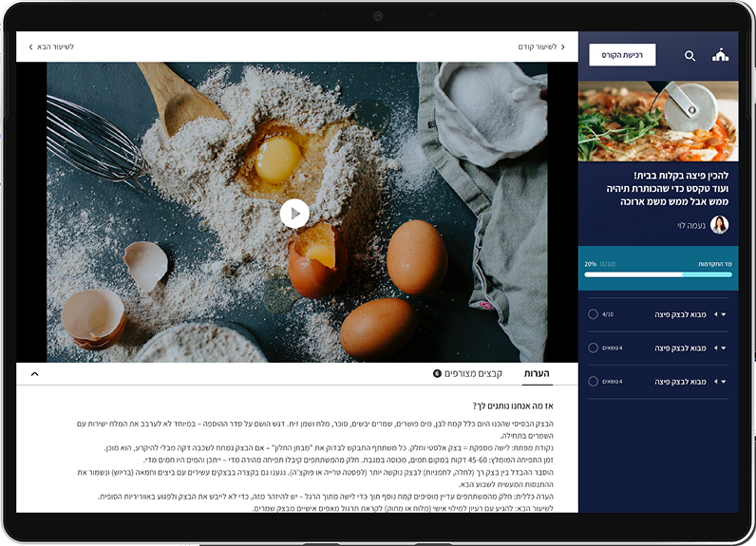
Task: Open search with the magnifier icon
Action: click(x=690, y=56)
